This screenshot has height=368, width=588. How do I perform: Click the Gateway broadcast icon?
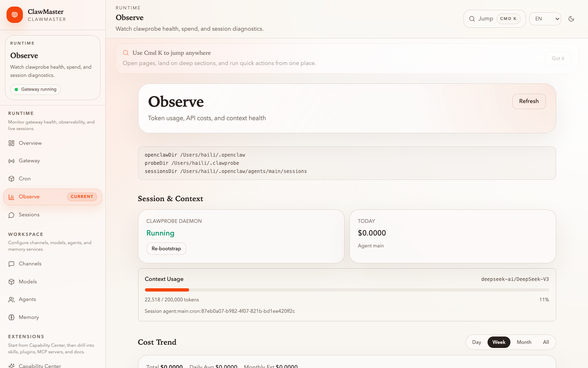click(11, 161)
